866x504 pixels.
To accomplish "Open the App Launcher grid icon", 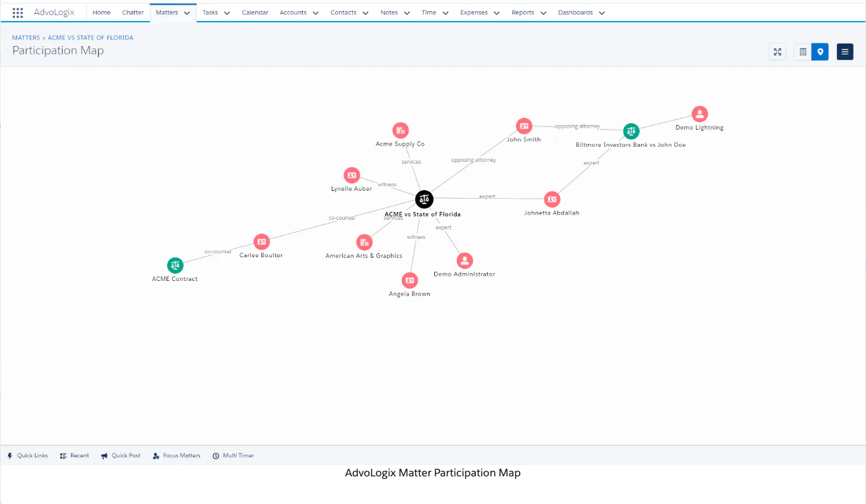I will point(18,13).
